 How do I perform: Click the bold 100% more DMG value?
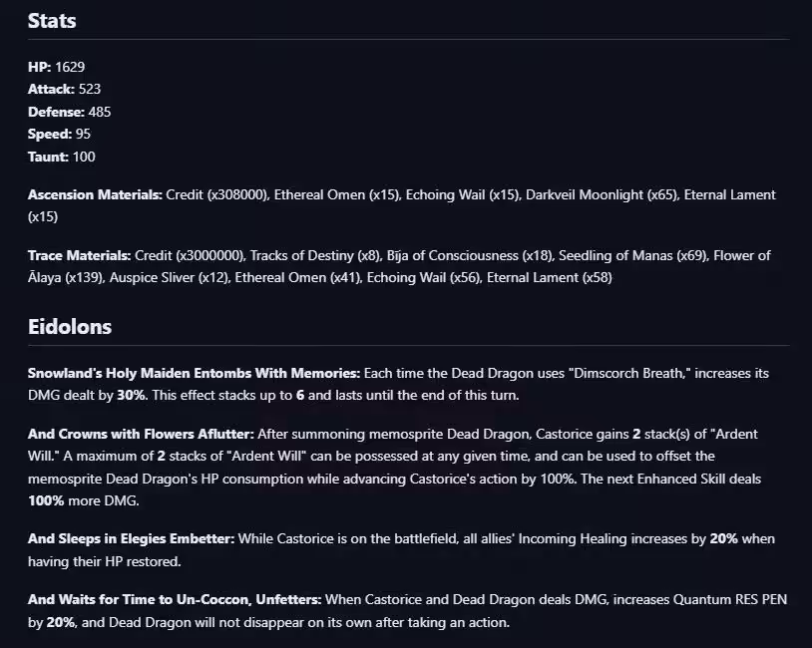click(46, 501)
